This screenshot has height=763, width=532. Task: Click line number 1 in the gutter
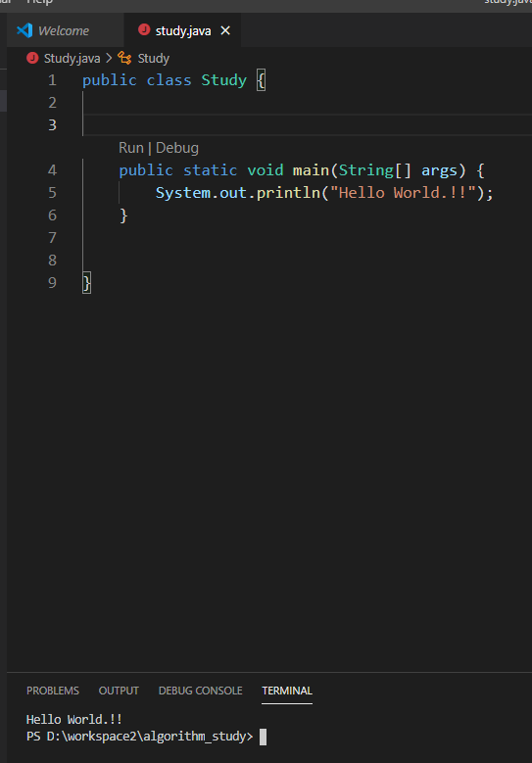coord(52,79)
